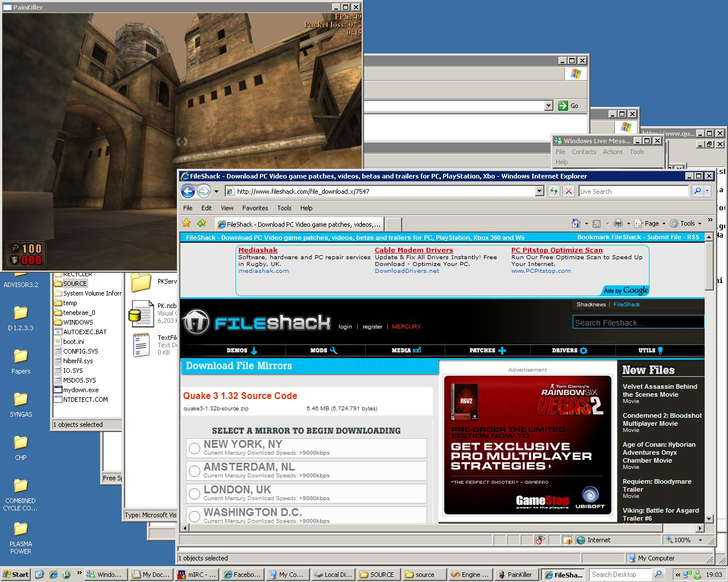Click the Add to Favorites star-plus icon
This screenshot has width=728, height=582.
(x=201, y=223)
